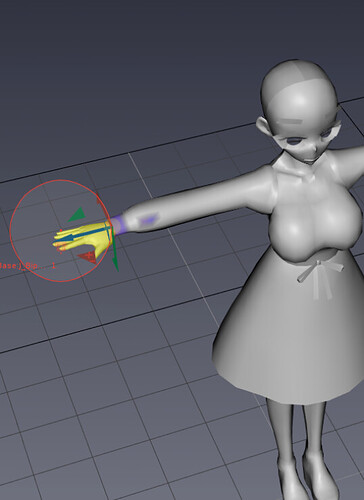Click the purple marker on the forearm
The width and height of the screenshot is (364, 500).
[148, 220]
